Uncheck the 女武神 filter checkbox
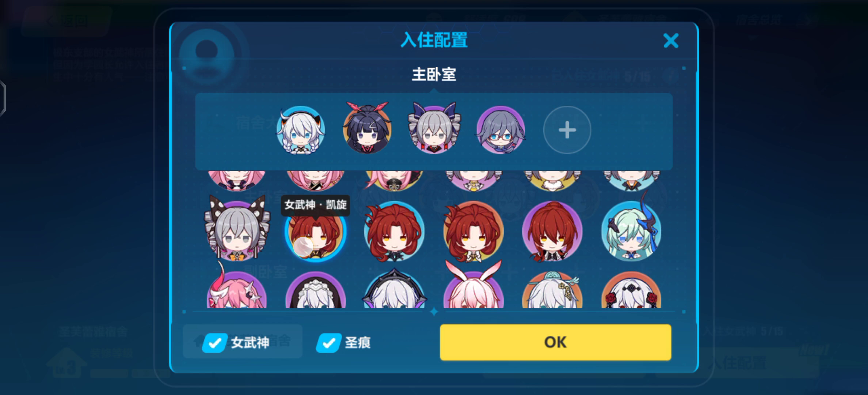 (x=215, y=343)
